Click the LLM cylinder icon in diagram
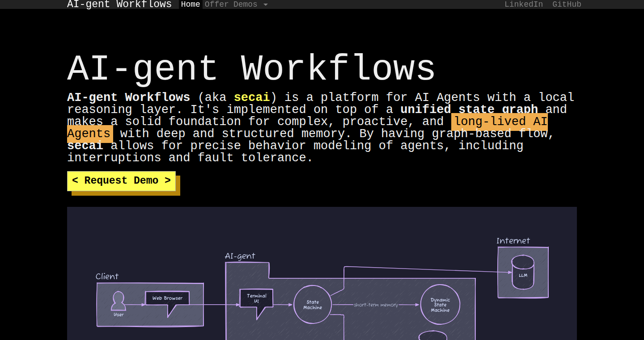The height and width of the screenshot is (340, 644). (x=523, y=272)
